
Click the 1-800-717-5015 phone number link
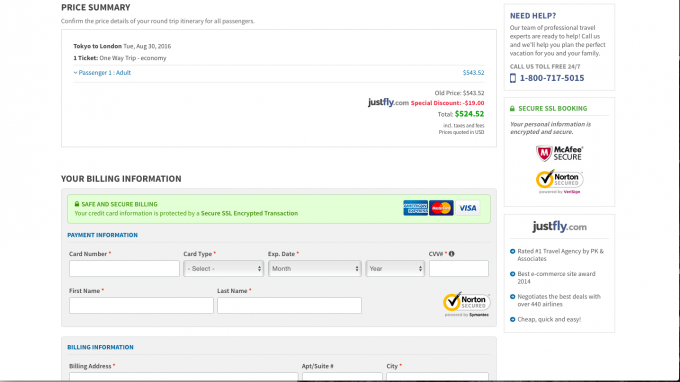pos(552,78)
